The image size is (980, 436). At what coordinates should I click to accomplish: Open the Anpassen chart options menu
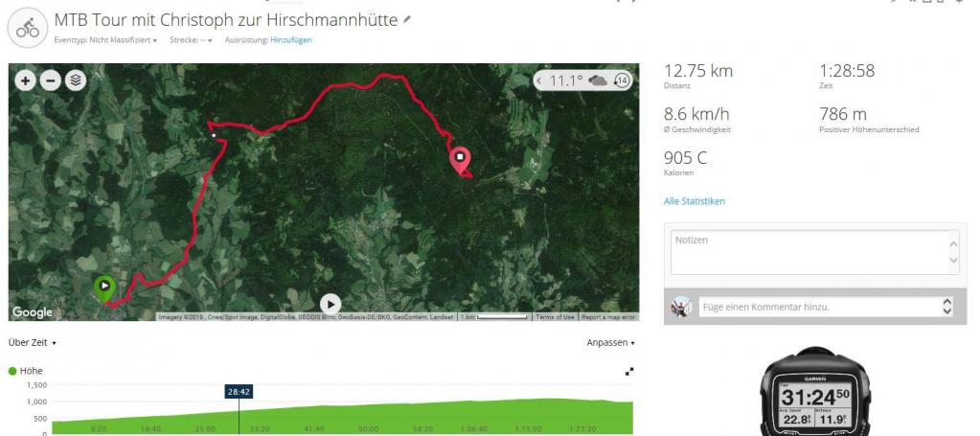pos(610,343)
